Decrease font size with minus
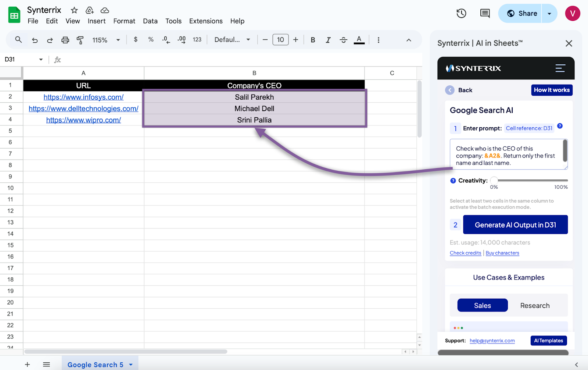588x370 pixels. pos(265,40)
